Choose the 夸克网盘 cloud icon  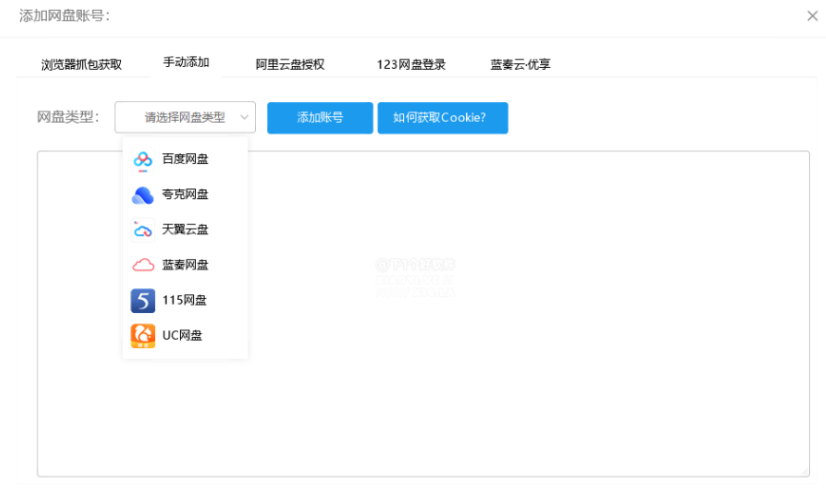click(143, 195)
